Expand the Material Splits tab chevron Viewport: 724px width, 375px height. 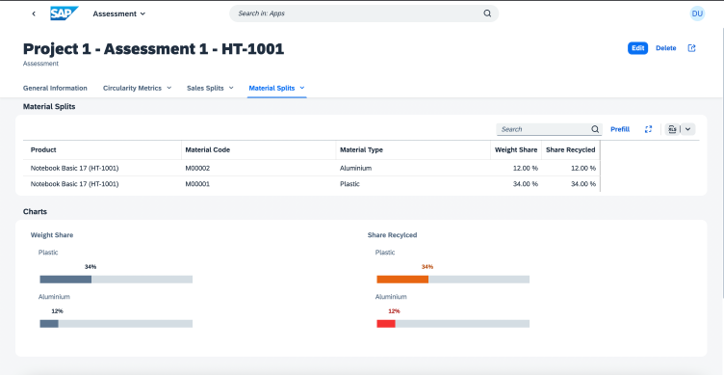[x=302, y=88]
